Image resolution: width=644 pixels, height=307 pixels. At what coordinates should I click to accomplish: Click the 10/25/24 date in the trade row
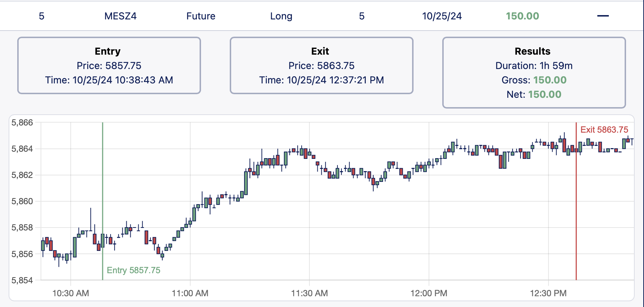[x=442, y=16]
